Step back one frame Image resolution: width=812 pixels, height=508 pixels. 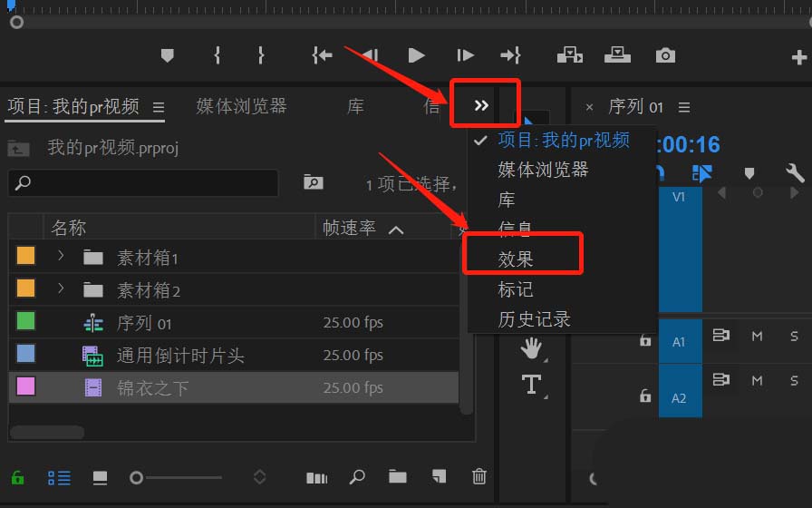point(370,55)
